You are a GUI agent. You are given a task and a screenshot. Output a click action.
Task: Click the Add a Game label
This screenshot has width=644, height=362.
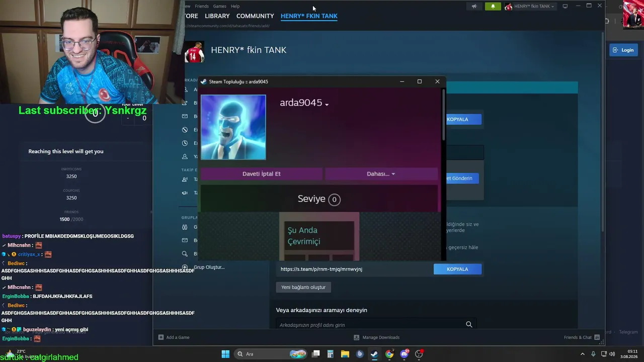click(x=178, y=337)
